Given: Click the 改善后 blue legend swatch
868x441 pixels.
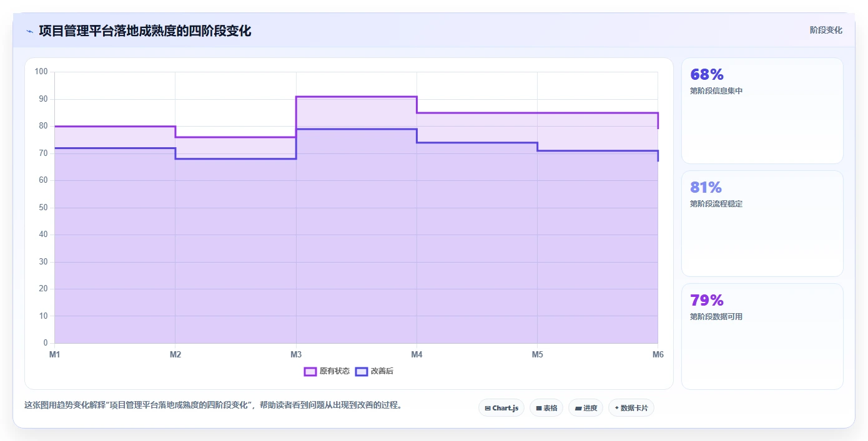Looking at the screenshot, I should tap(362, 371).
